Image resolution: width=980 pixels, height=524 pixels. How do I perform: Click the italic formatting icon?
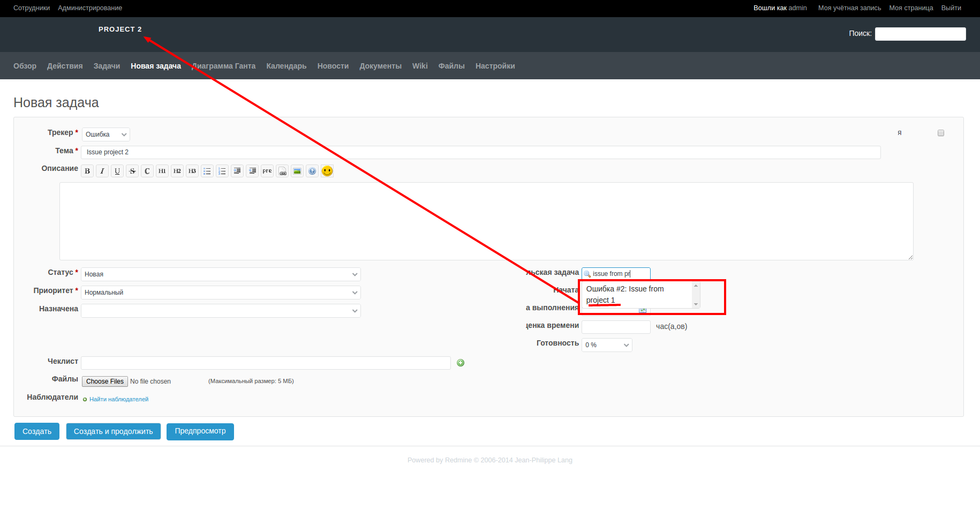click(x=102, y=171)
